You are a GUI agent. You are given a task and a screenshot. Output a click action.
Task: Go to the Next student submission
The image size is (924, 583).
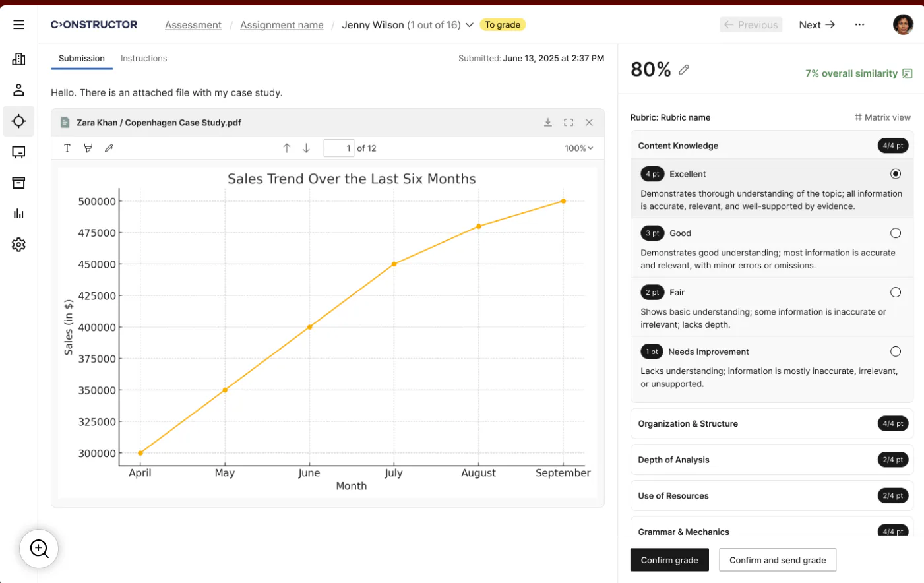click(816, 25)
